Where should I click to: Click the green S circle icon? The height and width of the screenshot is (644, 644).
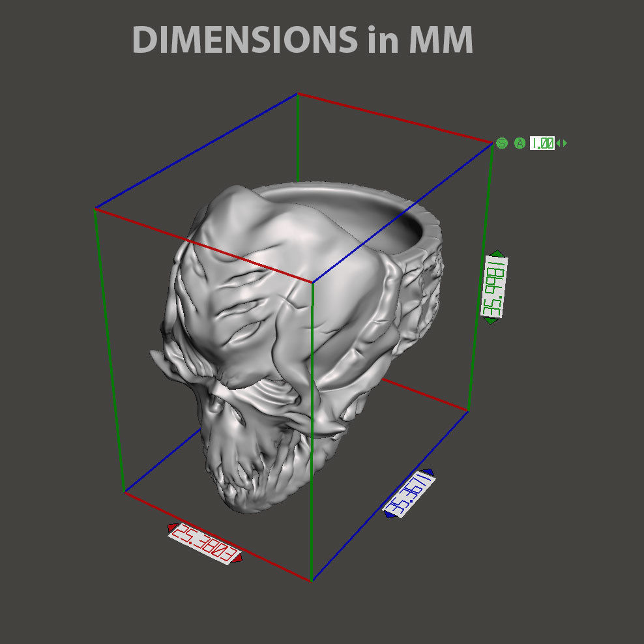[x=502, y=143]
